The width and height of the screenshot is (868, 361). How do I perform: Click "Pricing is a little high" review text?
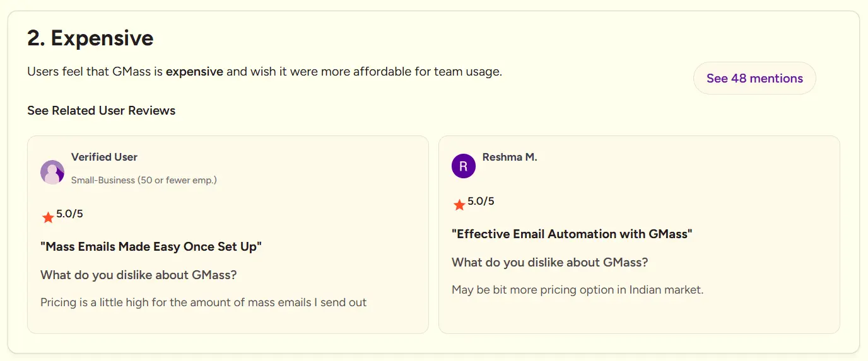(x=203, y=302)
